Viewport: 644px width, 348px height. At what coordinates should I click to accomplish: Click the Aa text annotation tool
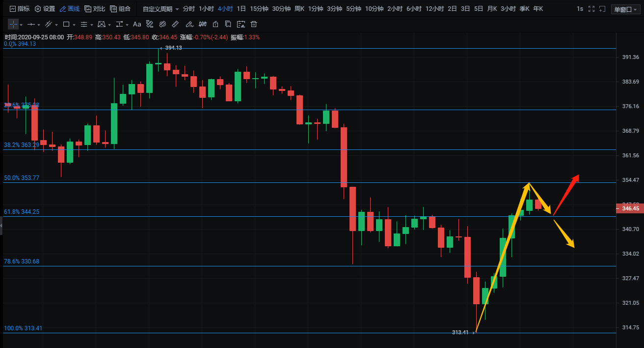pos(137,24)
